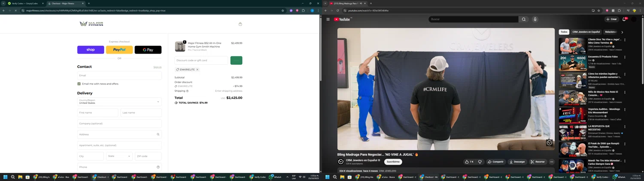Click the channel watermark on the video player
The height and width of the screenshot is (181, 644).
pos(549,143)
